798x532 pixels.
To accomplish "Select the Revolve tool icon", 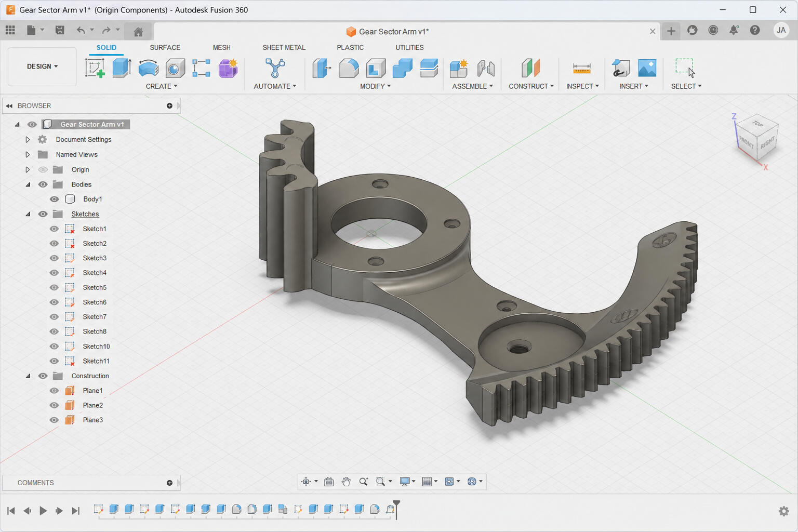I will [149, 68].
